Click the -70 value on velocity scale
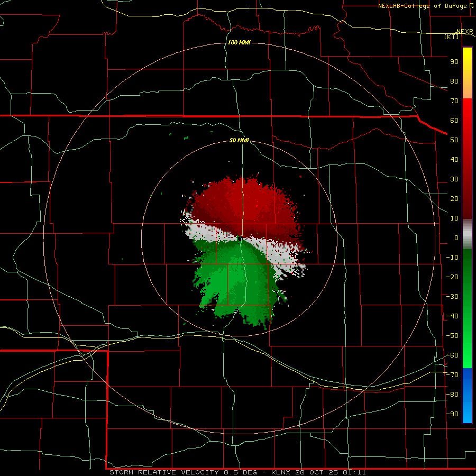The width and height of the screenshot is (476, 476). 452,375
